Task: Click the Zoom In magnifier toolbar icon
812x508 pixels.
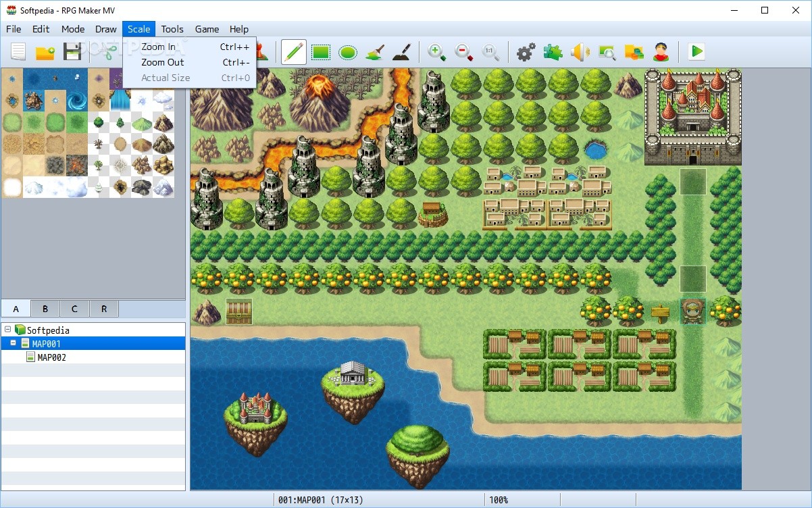Action: pos(437,52)
